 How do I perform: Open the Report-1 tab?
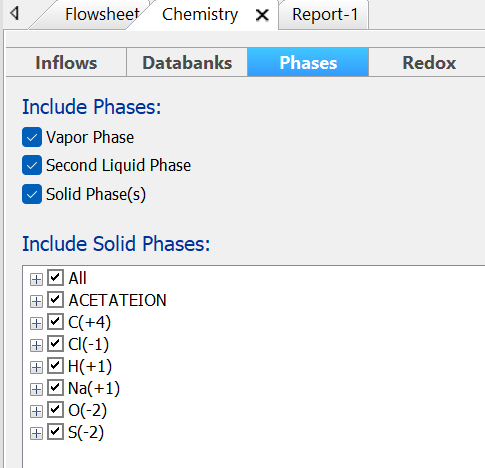coord(324,15)
